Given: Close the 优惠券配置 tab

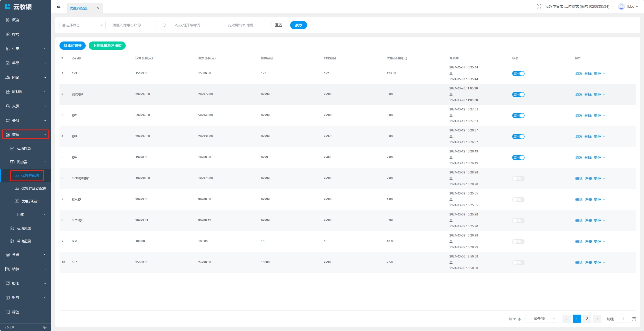Looking at the screenshot, I should [x=98, y=8].
